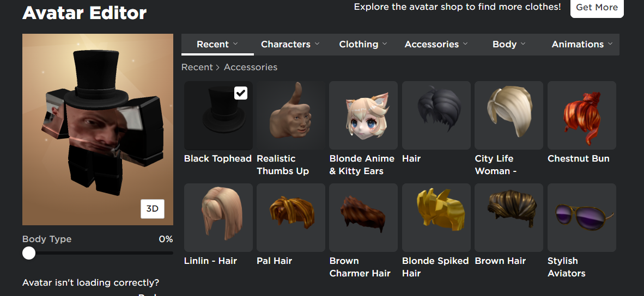The width and height of the screenshot is (644, 296).
Task: Click the avatar preview thumbnail
Action: tap(98, 129)
